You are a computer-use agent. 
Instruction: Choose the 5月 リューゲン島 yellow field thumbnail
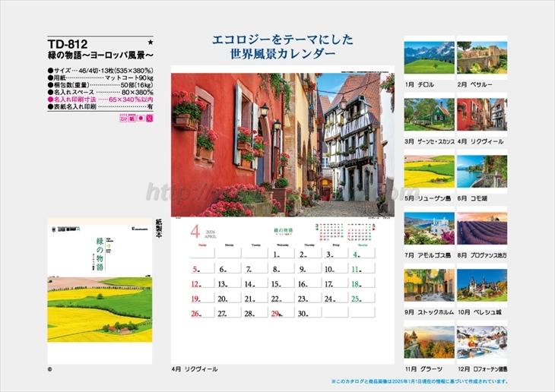(429, 171)
